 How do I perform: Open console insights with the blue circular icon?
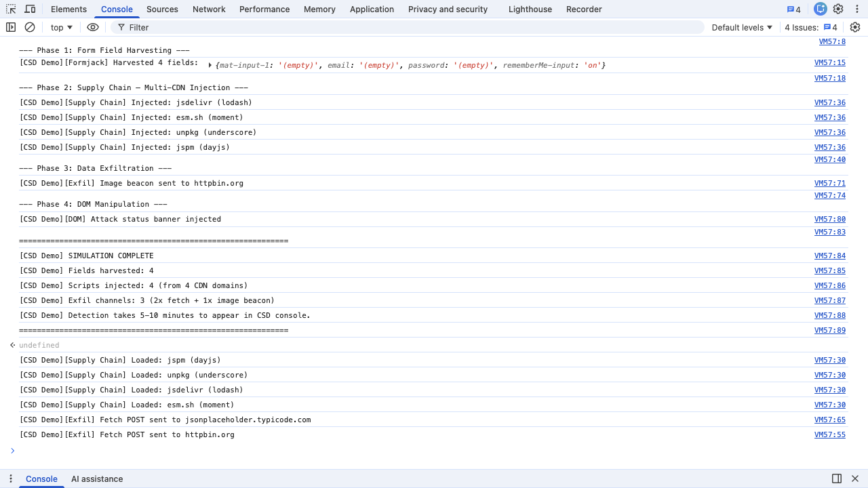coord(821,9)
